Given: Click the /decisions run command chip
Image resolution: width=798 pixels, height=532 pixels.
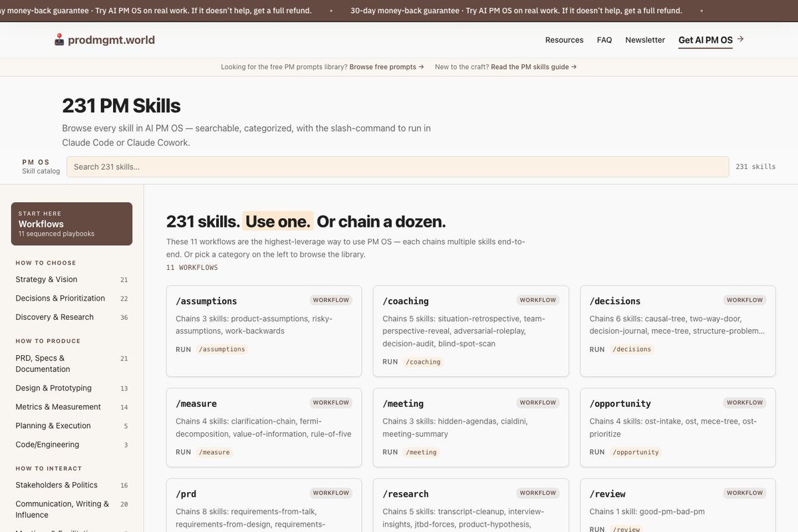Looking at the screenshot, I should tap(632, 349).
